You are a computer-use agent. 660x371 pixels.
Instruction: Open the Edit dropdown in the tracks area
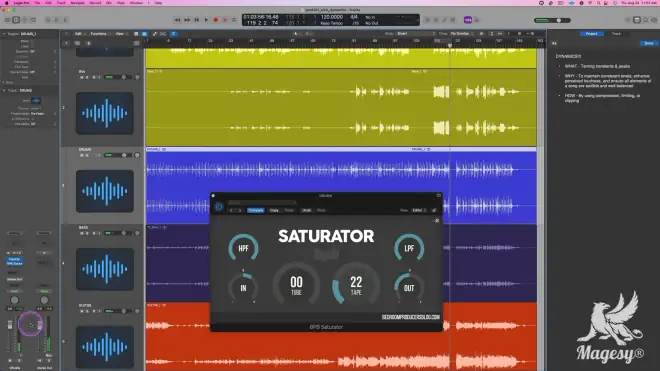click(x=80, y=34)
